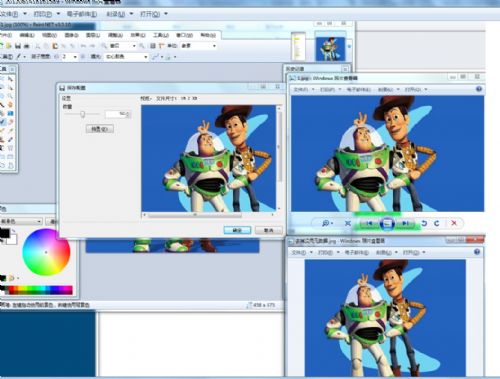Delete the photo using the red X icon
The width and height of the screenshot is (500, 379).
pyautogui.click(x=454, y=223)
